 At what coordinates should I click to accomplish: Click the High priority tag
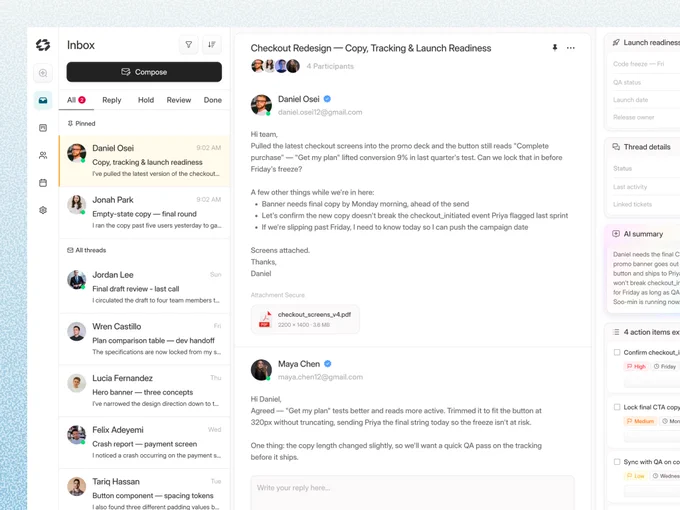pos(636,366)
